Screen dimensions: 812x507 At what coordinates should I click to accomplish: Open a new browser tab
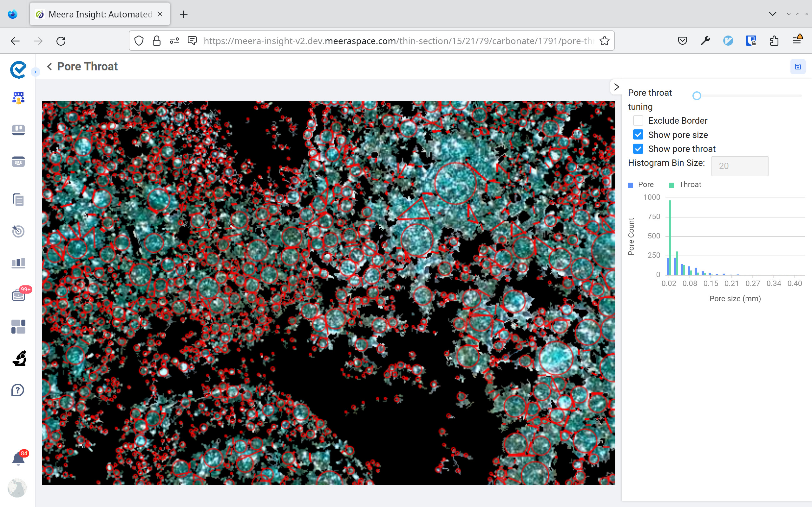(x=183, y=14)
